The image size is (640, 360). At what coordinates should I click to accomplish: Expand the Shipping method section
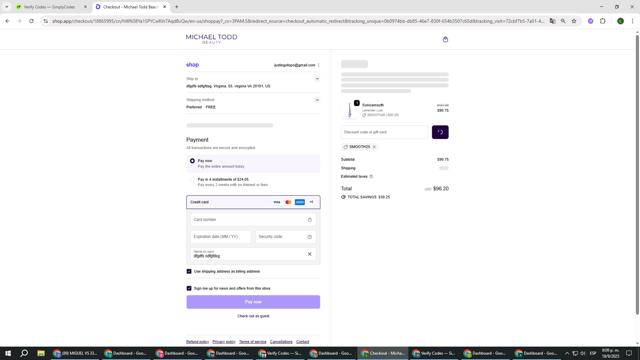click(x=317, y=100)
